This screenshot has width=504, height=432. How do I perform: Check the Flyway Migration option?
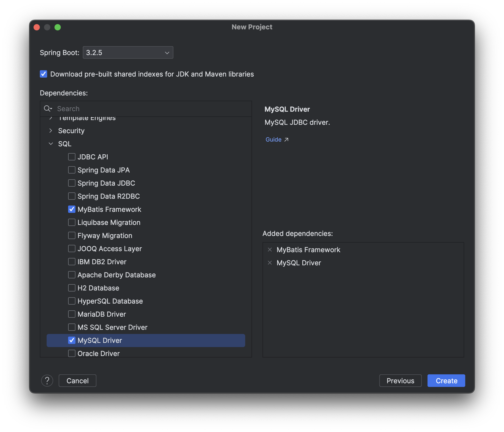pyautogui.click(x=72, y=235)
